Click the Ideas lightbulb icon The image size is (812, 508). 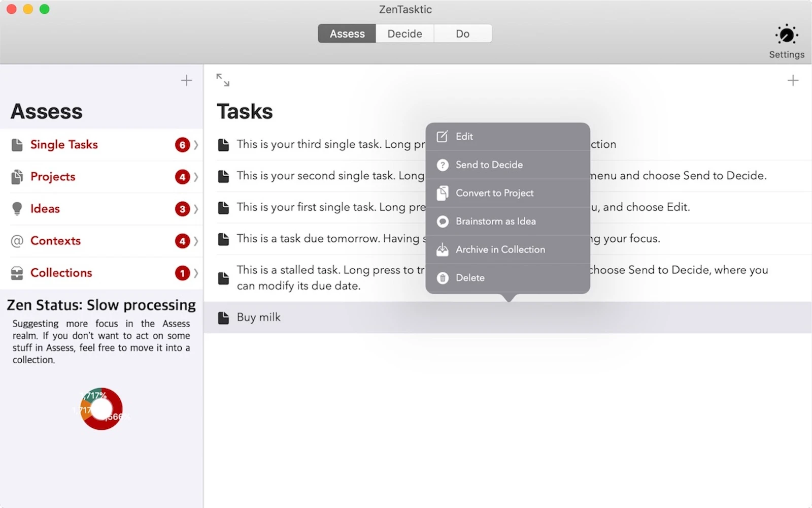pyautogui.click(x=17, y=209)
